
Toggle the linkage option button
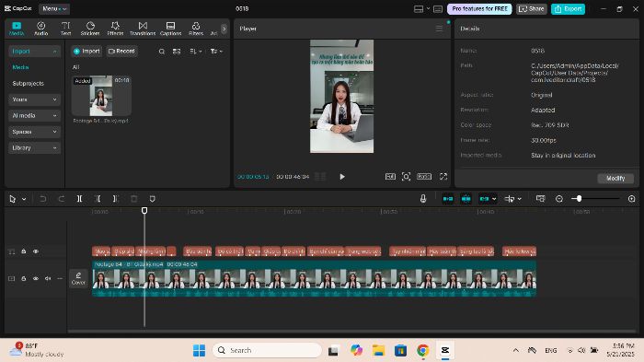click(x=485, y=199)
